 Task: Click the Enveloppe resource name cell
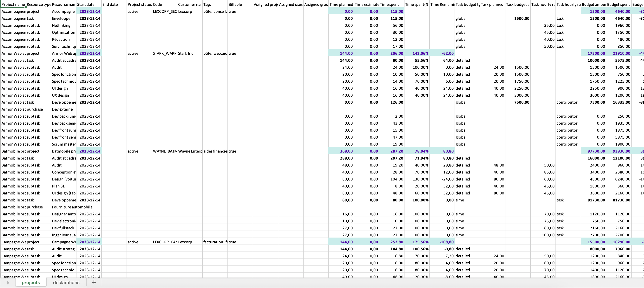coord(64,18)
